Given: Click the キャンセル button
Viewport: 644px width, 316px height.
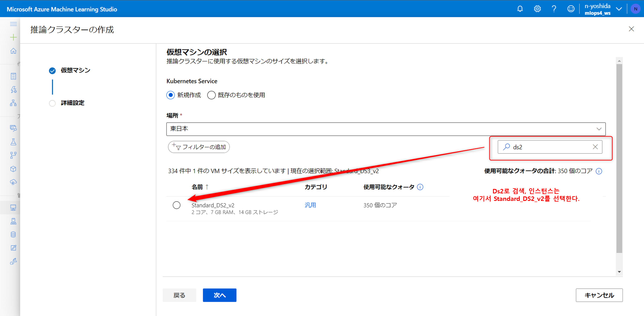Looking at the screenshot, I should tap(599, 295).
